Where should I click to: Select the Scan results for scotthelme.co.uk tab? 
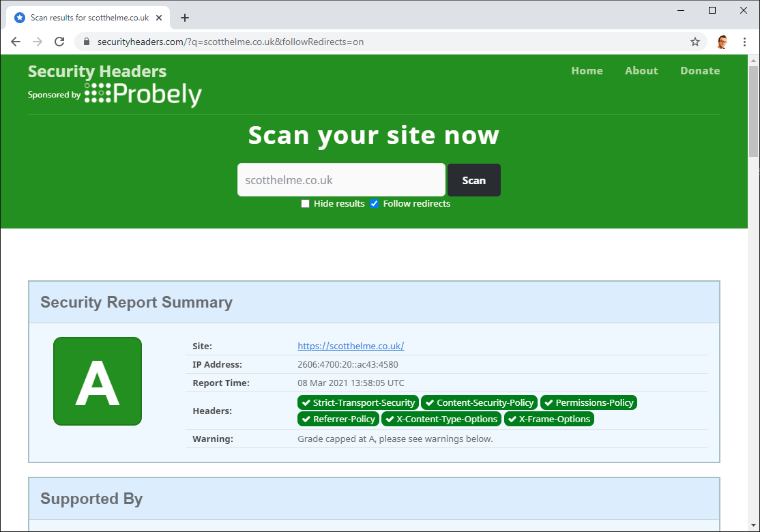(x=88, y=18)
